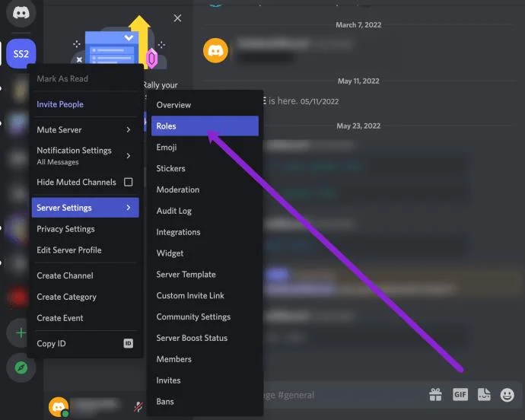Viewport: 525px width, 420px height.
Task: Expand Notification Settings submenu arrow
Action: pos(129,155)
